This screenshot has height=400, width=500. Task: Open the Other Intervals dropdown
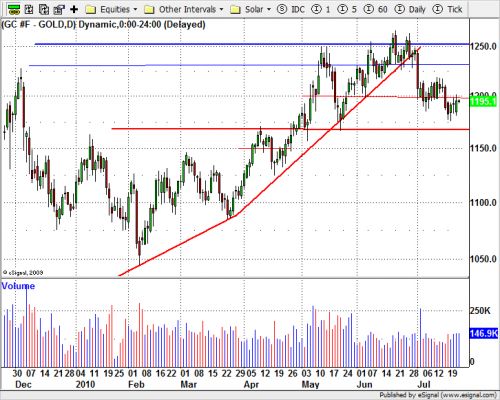point(184,9)
